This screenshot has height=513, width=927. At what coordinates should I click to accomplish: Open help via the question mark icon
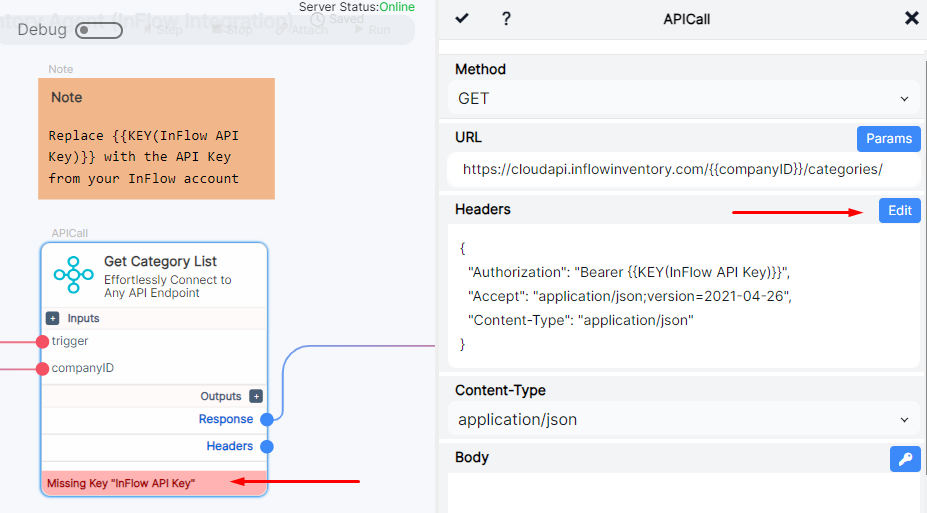(x=506, y=19)
